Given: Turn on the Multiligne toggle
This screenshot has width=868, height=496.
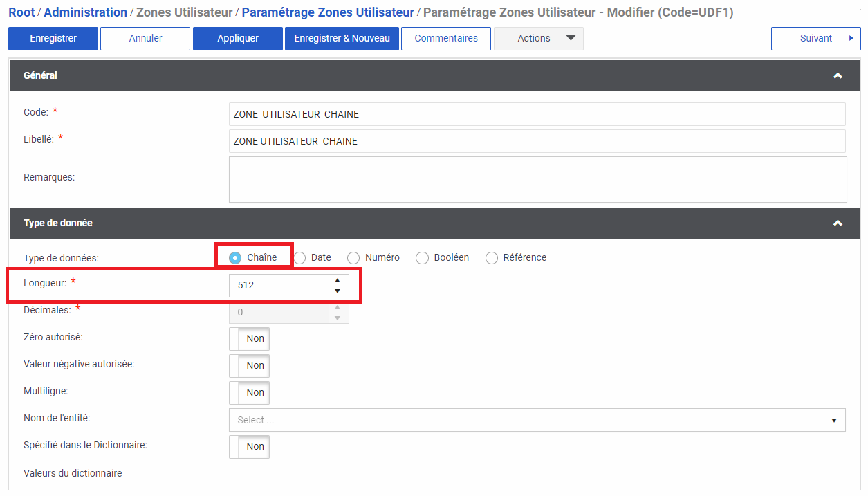Looking at the screenshot, I should click(249, 393).
